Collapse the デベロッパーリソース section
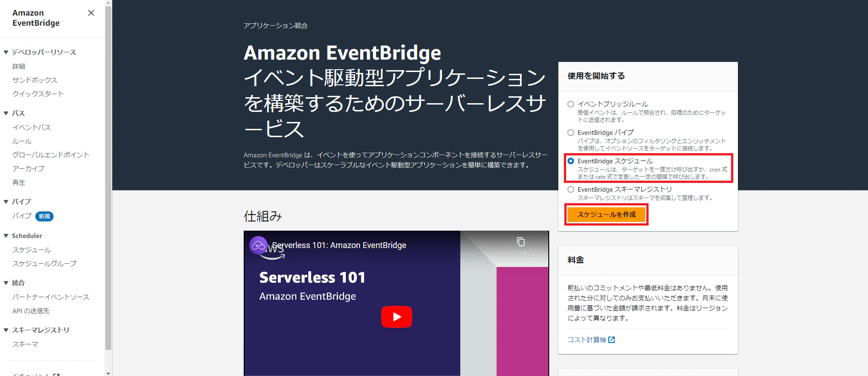The height and width of the screenshot is (376, 868). pos(6,52)
